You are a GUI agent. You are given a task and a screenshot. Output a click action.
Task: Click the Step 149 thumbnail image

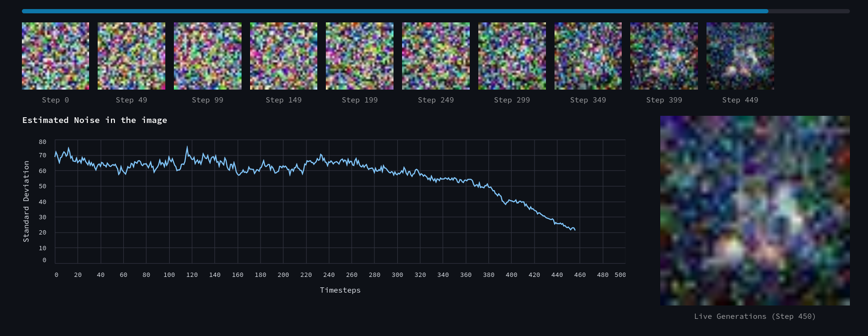283,56
